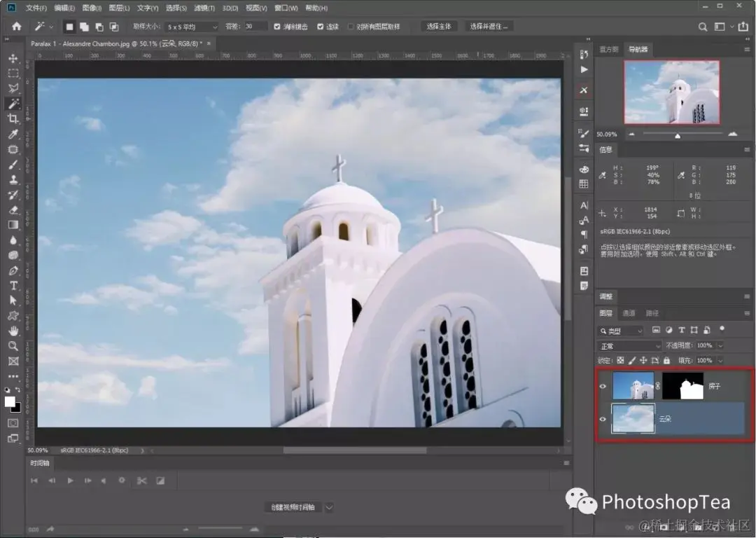Screen dimensions: 756x538
Task: Select the Rectangular Marquee tool
Action: coord(13,74)
